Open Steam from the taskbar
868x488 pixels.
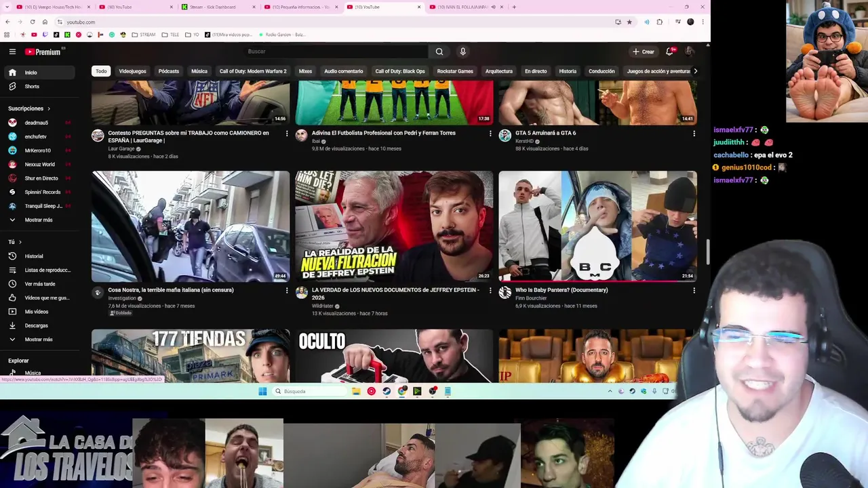[387, 391]
